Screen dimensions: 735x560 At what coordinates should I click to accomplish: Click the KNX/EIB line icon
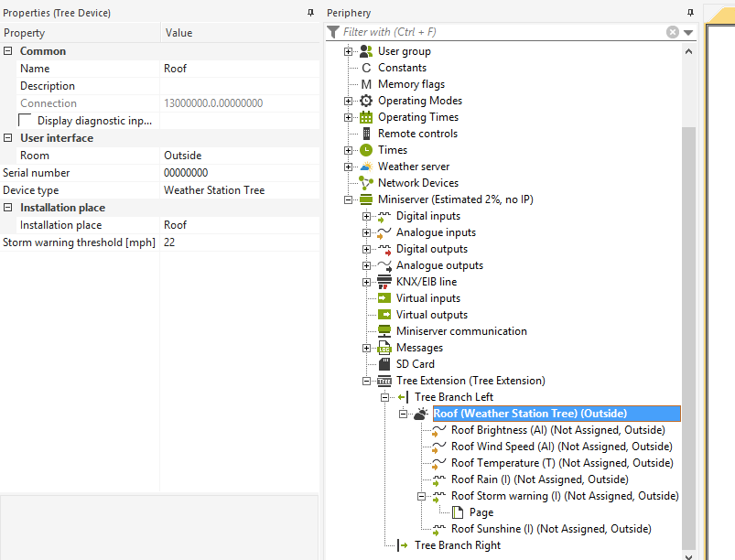pos(384,282)
